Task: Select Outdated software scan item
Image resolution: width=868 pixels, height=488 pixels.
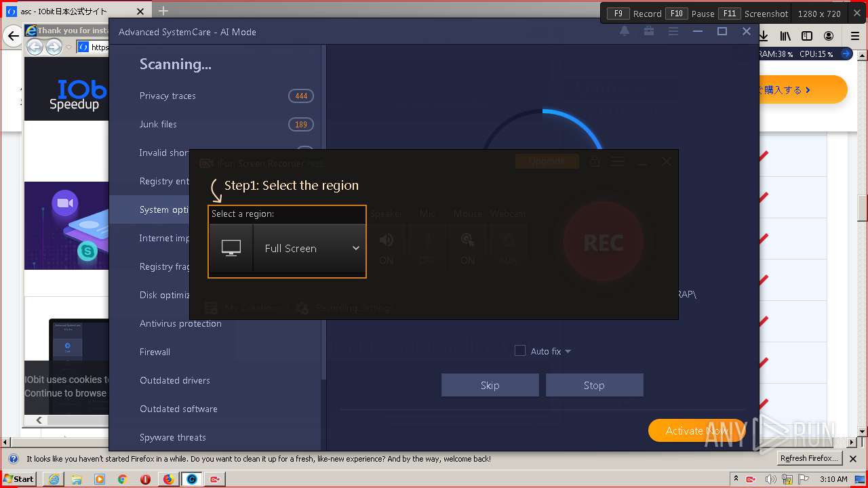Action: tap(216, 409)
